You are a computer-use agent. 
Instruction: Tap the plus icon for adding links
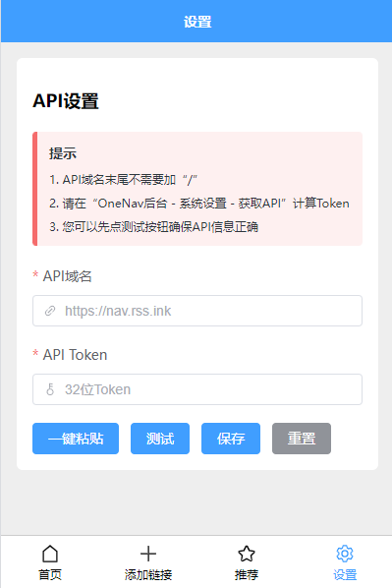148,554
